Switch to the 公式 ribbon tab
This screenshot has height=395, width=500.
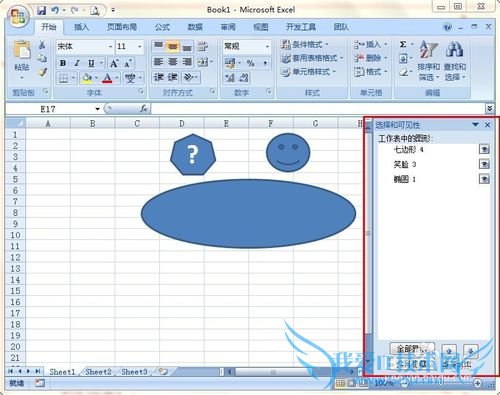[x=162, y=27]
